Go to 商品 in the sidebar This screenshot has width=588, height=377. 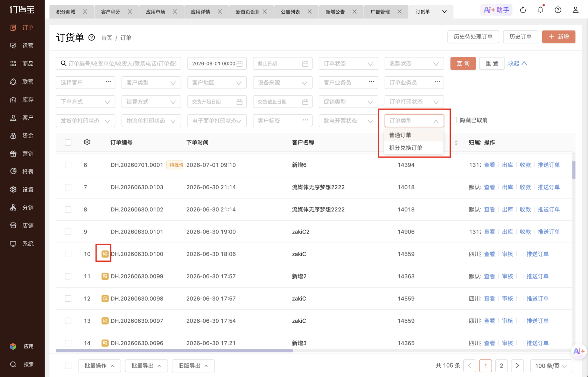pyautogui.click(x=22, y=64)
